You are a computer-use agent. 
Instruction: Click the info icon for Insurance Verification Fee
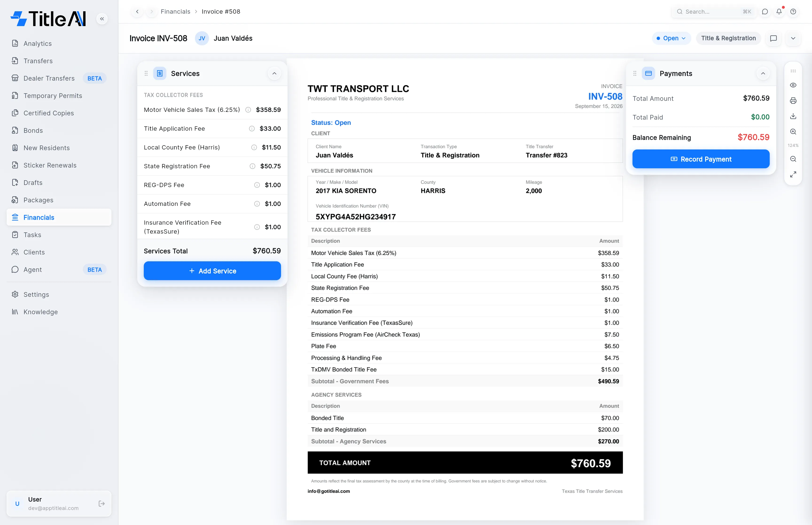[x=257, y=227]
